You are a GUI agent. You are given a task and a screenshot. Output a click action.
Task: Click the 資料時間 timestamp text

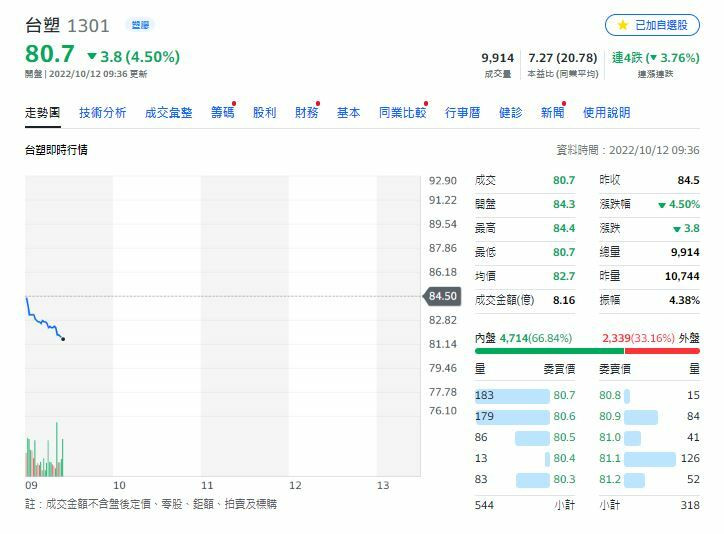pyautogui.click(x=628, y=150)
